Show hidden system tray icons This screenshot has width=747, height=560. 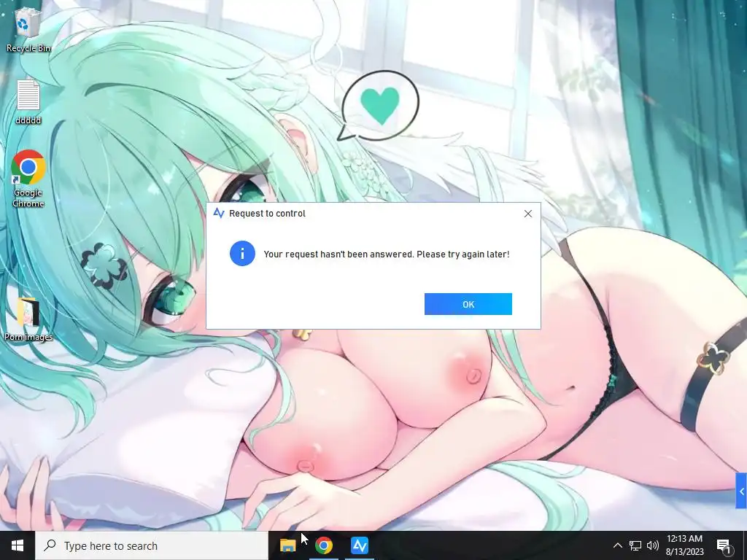click(x=617, y=545)
